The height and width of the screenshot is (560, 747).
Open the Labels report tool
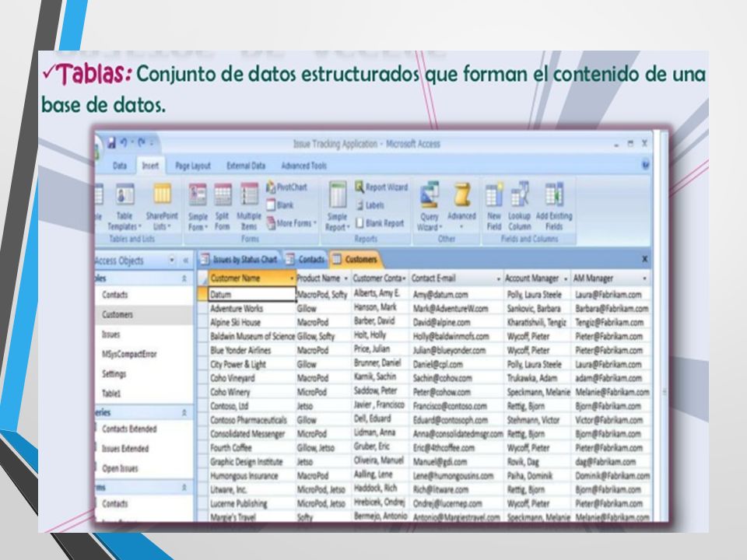tap(370, 205)
